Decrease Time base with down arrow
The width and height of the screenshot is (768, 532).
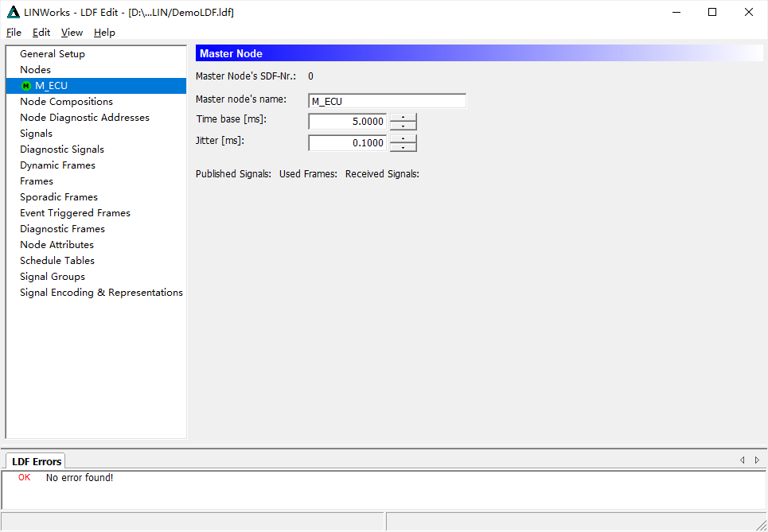(x=403, y=126)
